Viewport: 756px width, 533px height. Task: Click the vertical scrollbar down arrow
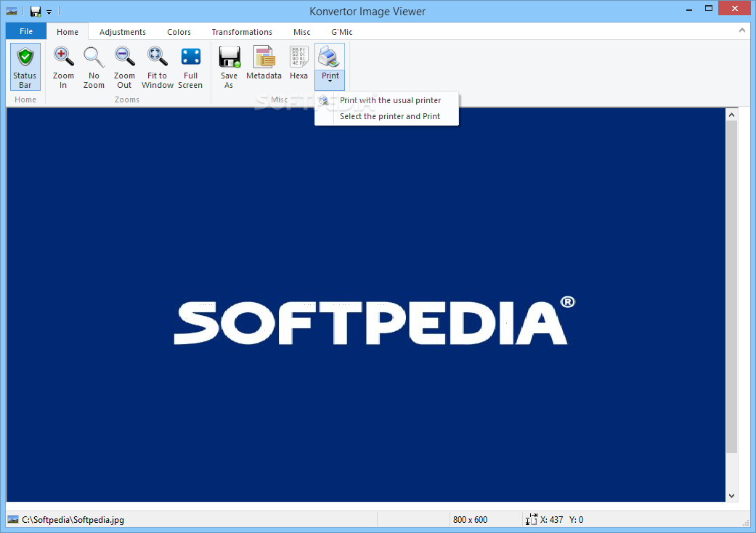point(731,495)
